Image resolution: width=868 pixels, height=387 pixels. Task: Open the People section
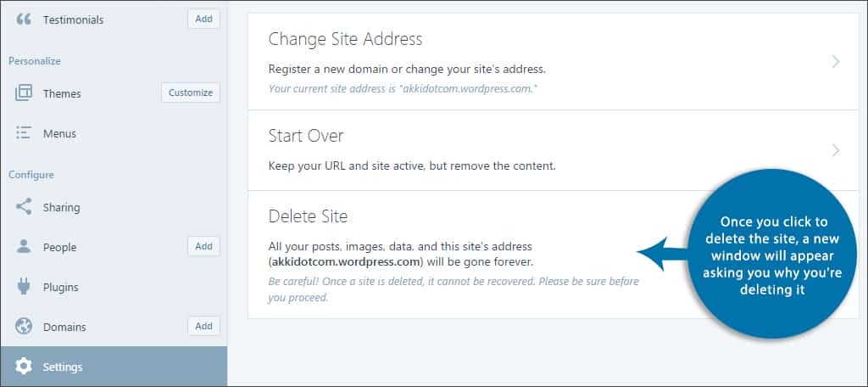pos(60,247)
